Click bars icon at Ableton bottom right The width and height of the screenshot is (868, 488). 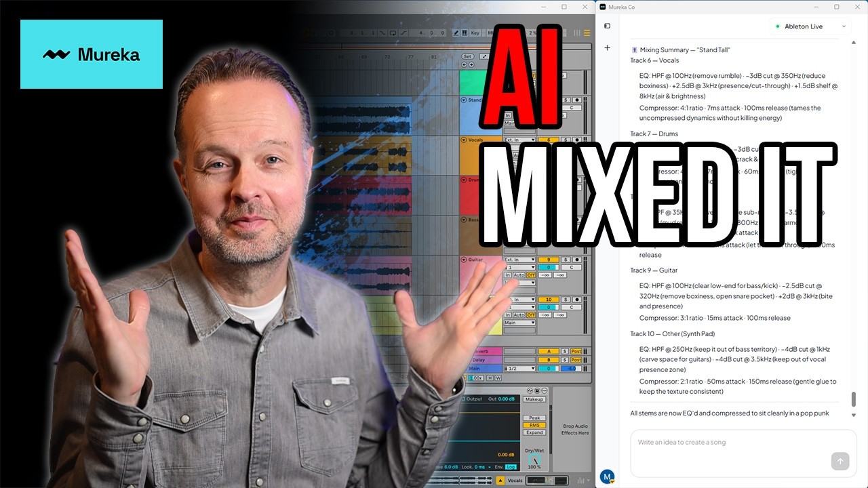pyautogui.click(x=581, y=481)
